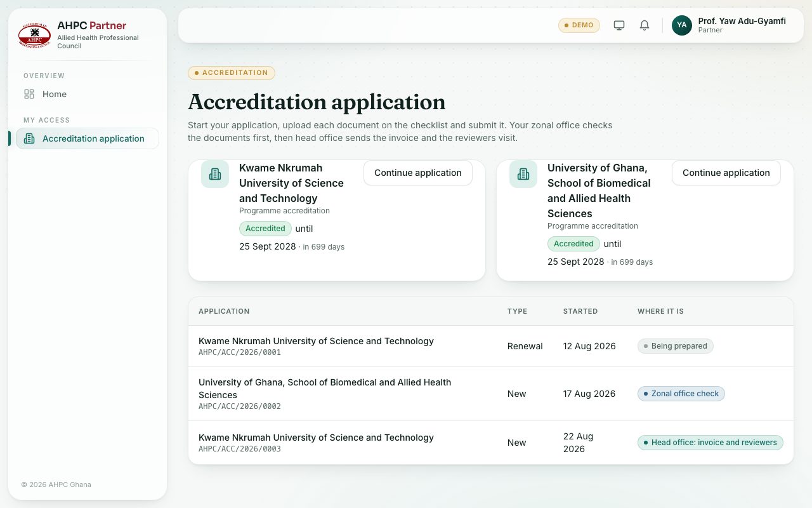Select Accreditation application in the sidebar

click(x=88, y=138)
